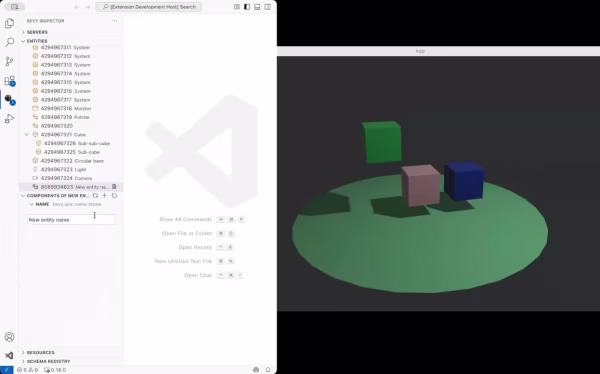Toggle the bottom panel

point(257,7)
